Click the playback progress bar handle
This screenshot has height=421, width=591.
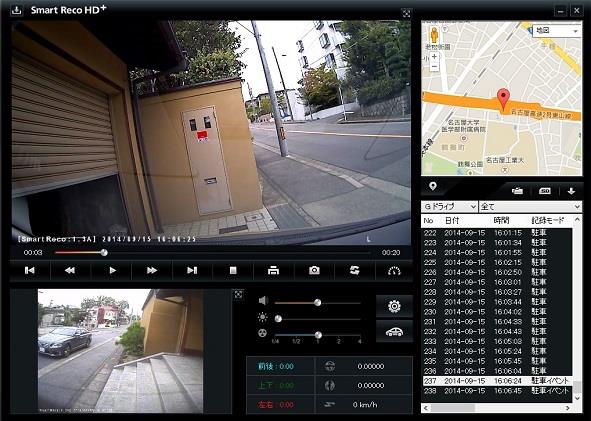[x=104, y=253]
